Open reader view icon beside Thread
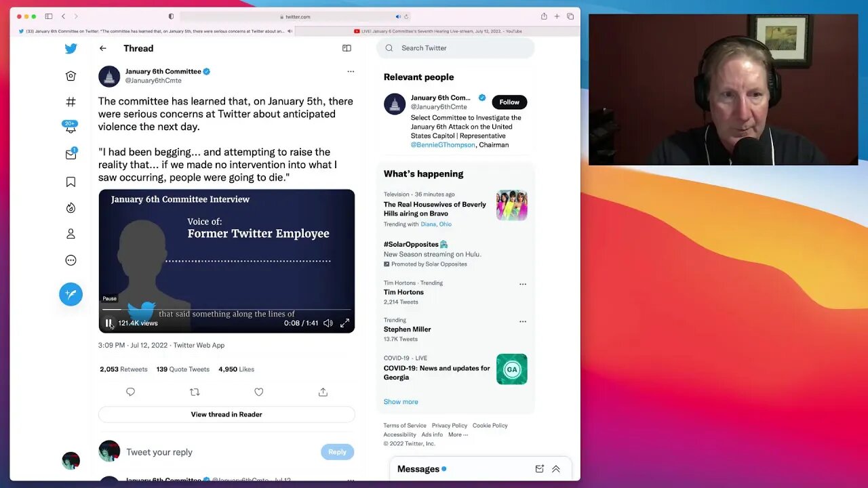868x488 pixels. coord(347,48)
